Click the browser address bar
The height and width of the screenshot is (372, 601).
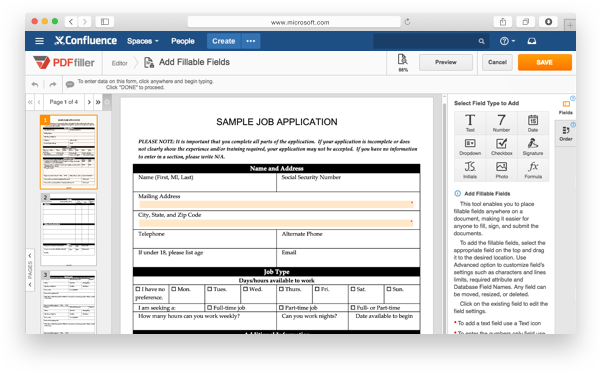click(x=294, y=22)
